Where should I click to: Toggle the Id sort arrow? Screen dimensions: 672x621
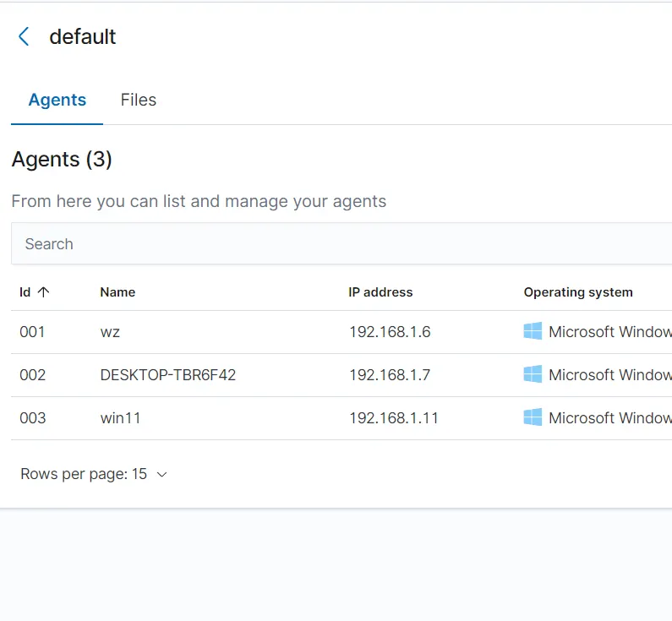coord(43,292)
